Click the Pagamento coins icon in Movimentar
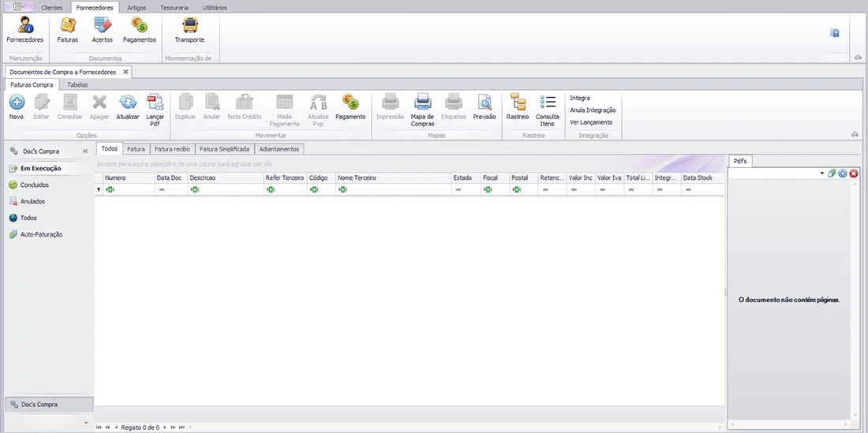This screenshot has width=868, height=433. point(350,102)
